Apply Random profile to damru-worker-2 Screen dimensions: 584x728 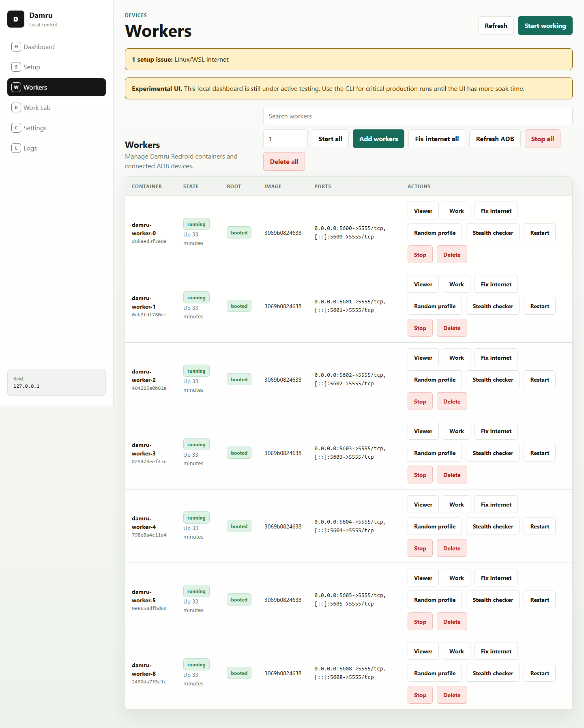tap(435, 380)
